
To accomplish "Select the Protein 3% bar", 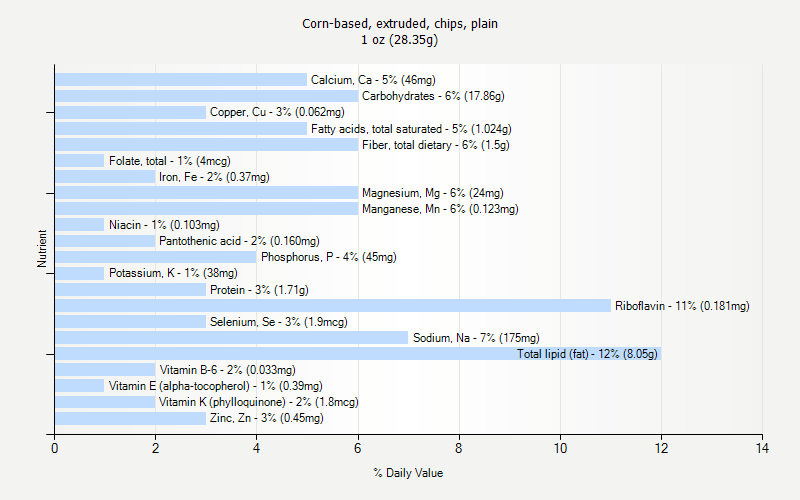I will [x=130, y=290].
